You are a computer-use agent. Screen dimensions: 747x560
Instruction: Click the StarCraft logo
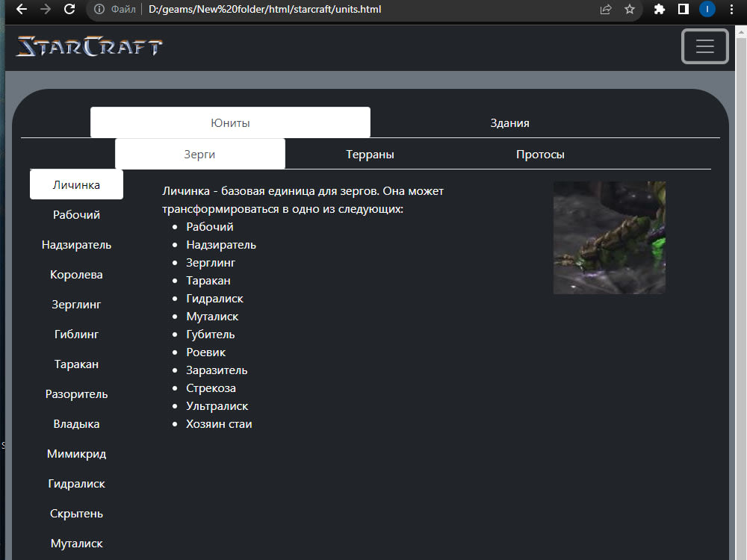click(x=89, y=46)
